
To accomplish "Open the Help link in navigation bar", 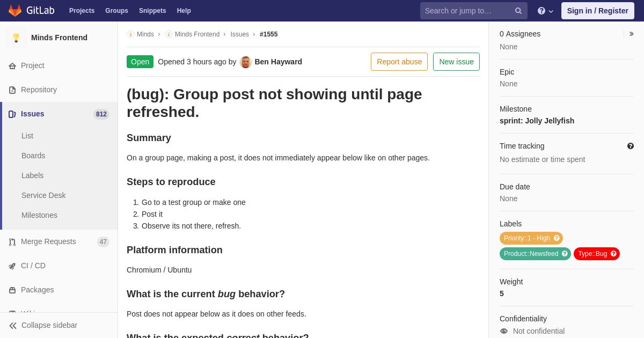I will (184, 11).
